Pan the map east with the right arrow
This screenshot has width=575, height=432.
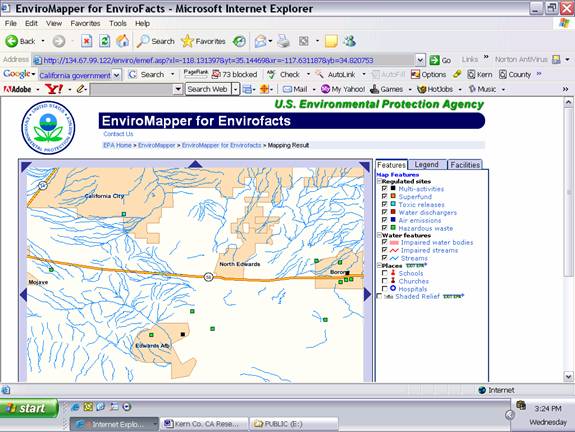point(367,295)
